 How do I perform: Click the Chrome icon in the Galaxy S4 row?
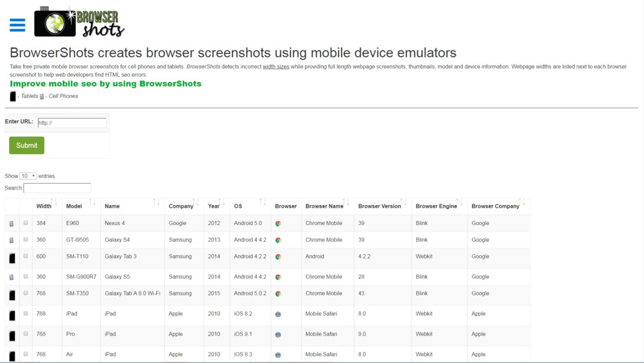[278, 240]
